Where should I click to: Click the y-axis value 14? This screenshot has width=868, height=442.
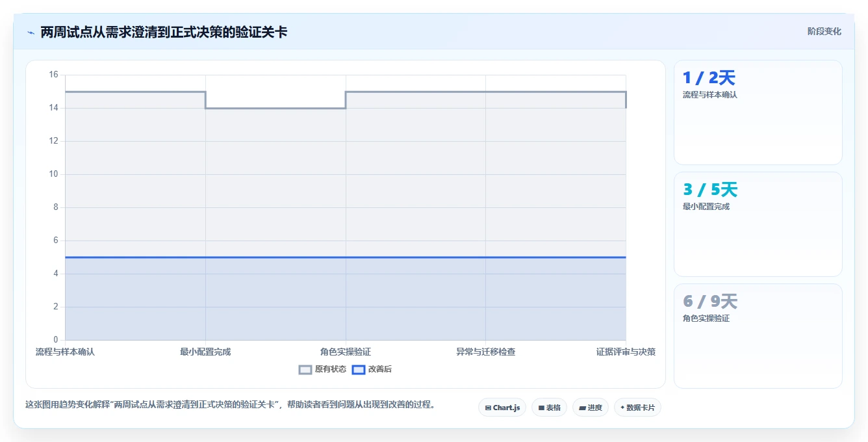click(53, 108)
